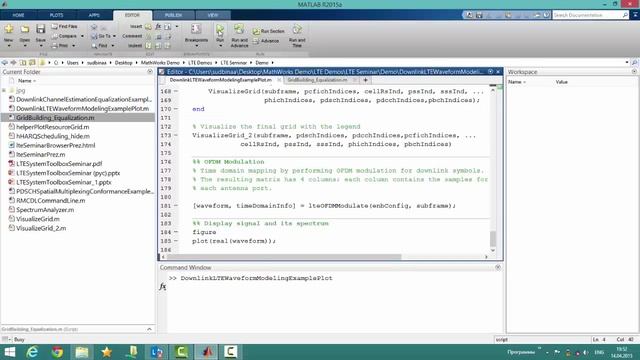
Task: Click LTE Seminar in the folder path
Action: pos(233,63)
